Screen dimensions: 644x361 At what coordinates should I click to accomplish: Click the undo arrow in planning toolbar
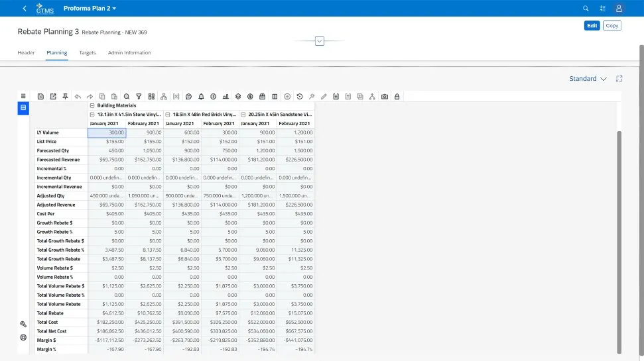pos(78,97)
